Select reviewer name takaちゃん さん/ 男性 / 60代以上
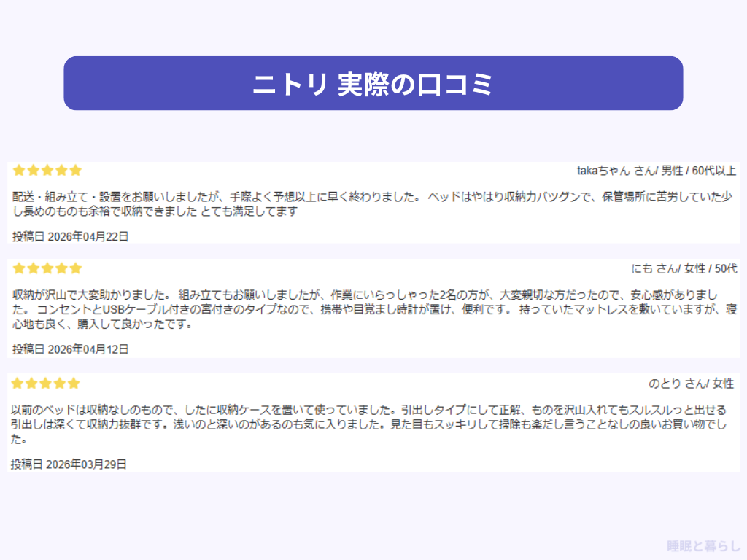747x560 pixels. [657, 171]
